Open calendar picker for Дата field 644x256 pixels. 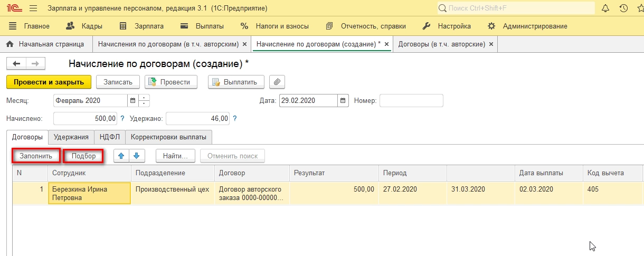pyautogui.click(x=343, y=100)
